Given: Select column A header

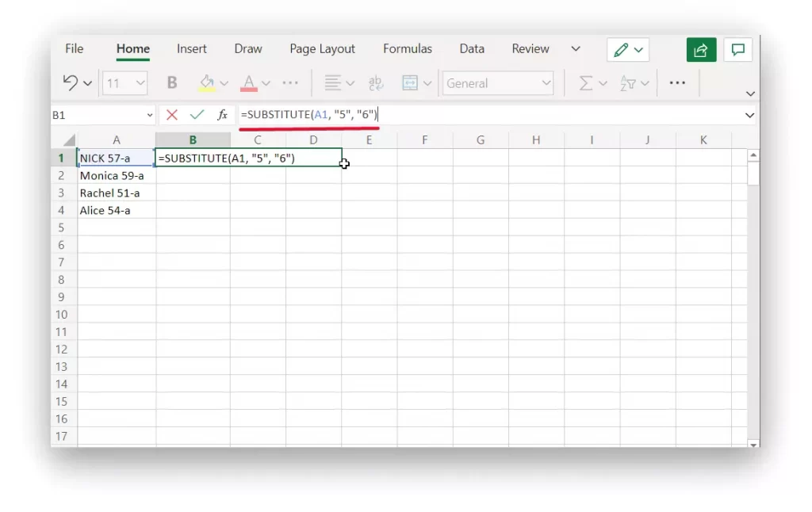Looking at the screenshot, I should pos(117,139).
